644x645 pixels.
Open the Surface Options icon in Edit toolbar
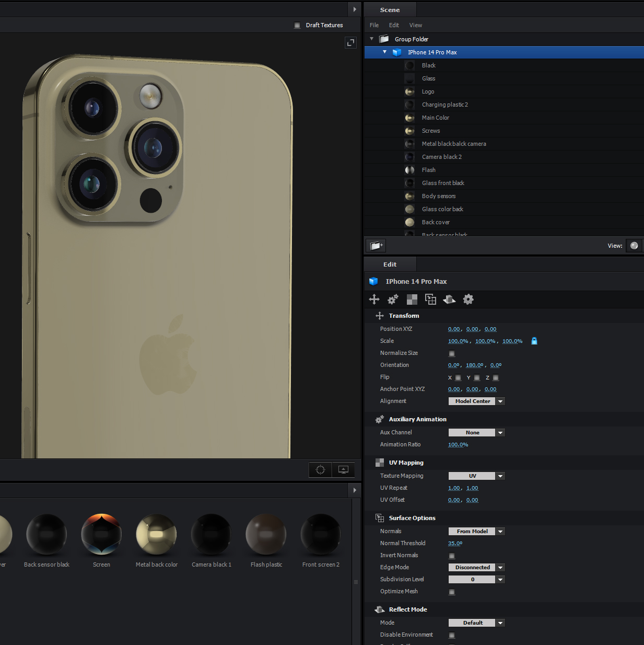[x=430, y=299]
